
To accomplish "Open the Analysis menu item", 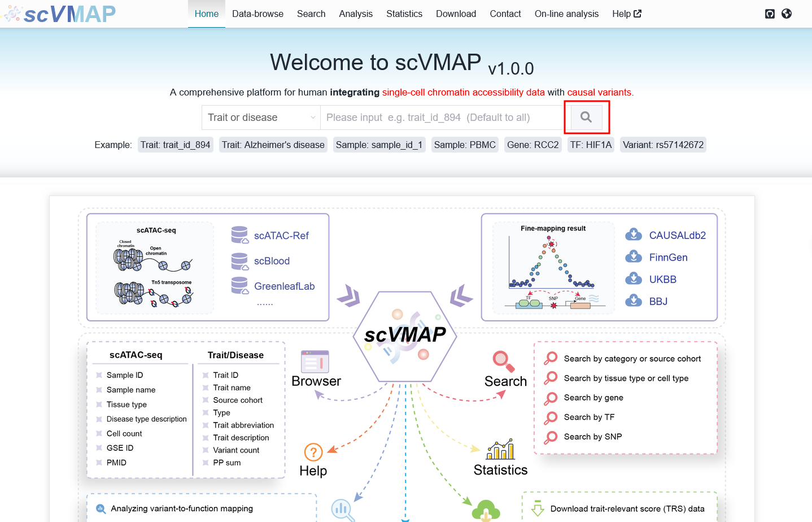I will click(x=356, y=14).
